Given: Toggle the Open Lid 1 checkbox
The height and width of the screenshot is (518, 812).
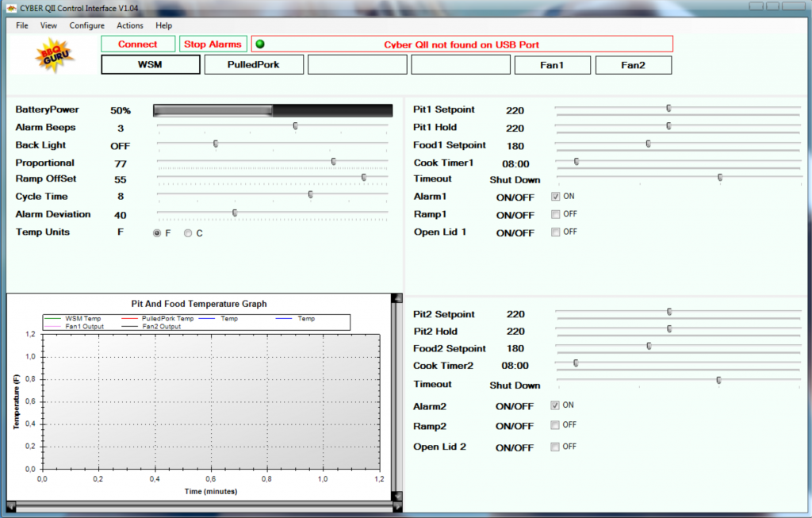Looking at the screenshot, I should 556,232.
